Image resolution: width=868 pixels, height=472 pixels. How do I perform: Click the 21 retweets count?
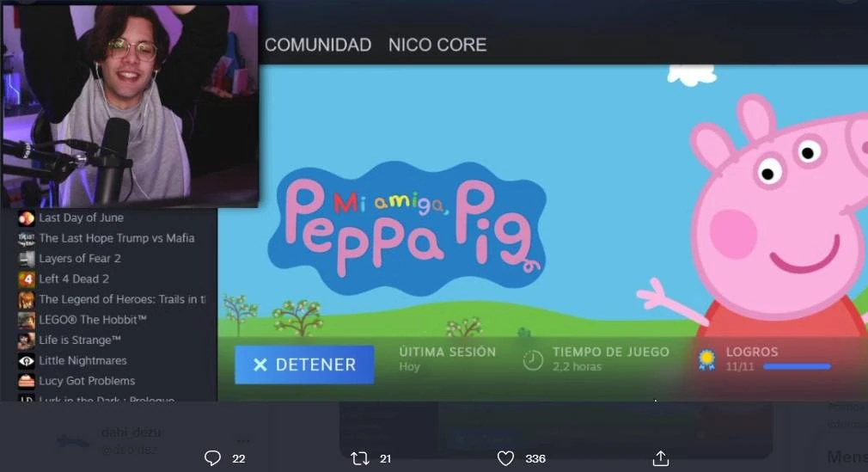pos(385,459)
